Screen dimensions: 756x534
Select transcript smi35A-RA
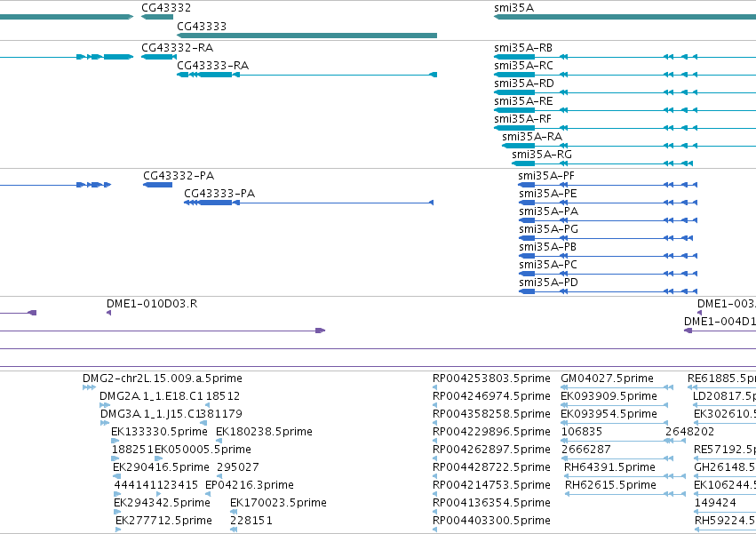coord(532,137)
